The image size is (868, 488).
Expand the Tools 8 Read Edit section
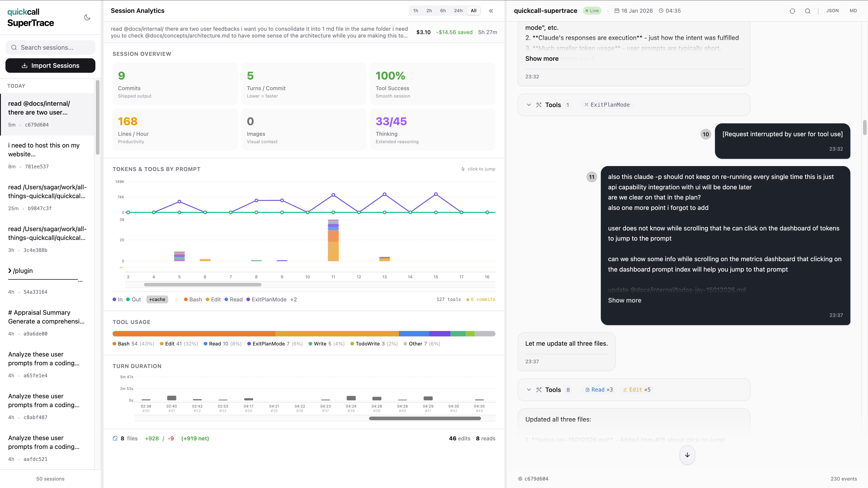(x=529, y=390)
